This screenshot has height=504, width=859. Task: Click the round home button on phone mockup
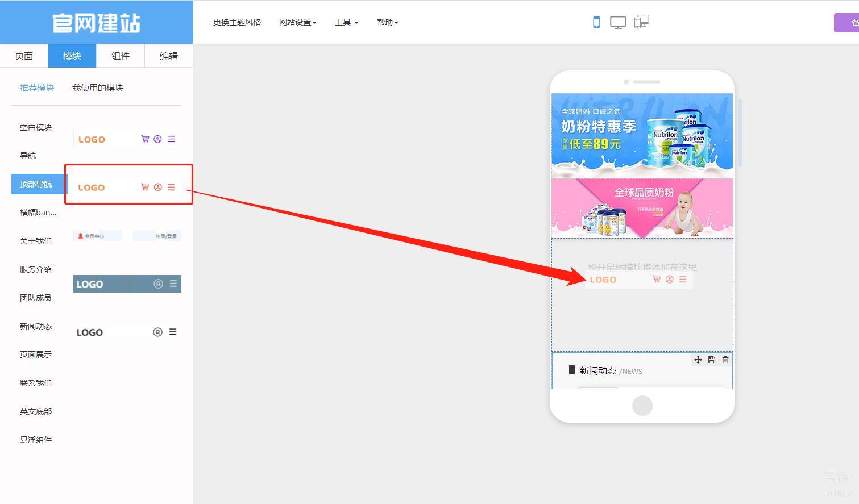pos(642,406)
